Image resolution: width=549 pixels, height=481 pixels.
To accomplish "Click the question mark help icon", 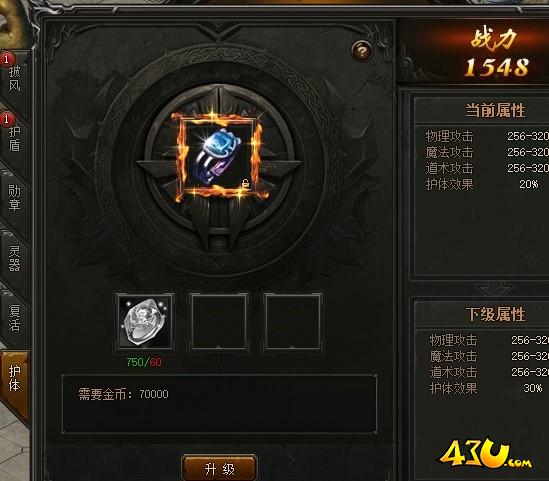I will [x=362, y=52].
